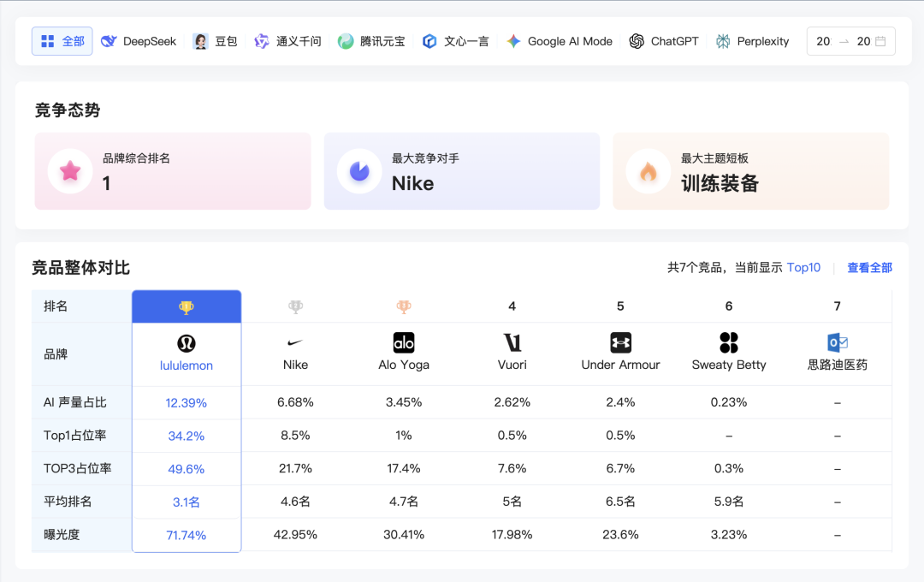The height and width of the screenshot is (582, 924).
Task: Switch to DeepSeek tab
Action: click(139, 41)
